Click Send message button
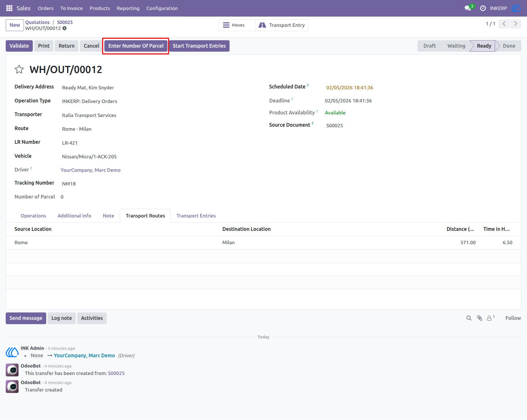 26,318
